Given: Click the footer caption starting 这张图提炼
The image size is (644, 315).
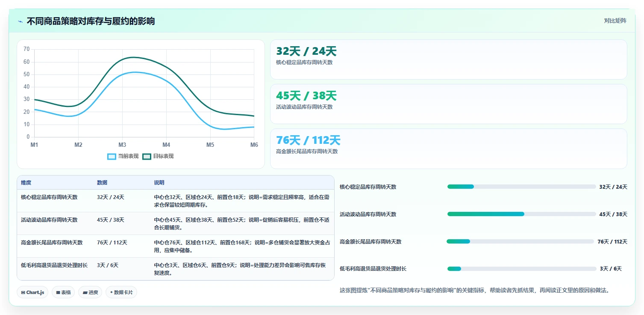Looking at the screenshot, I should pyautogui.click(x=474, y=290).
